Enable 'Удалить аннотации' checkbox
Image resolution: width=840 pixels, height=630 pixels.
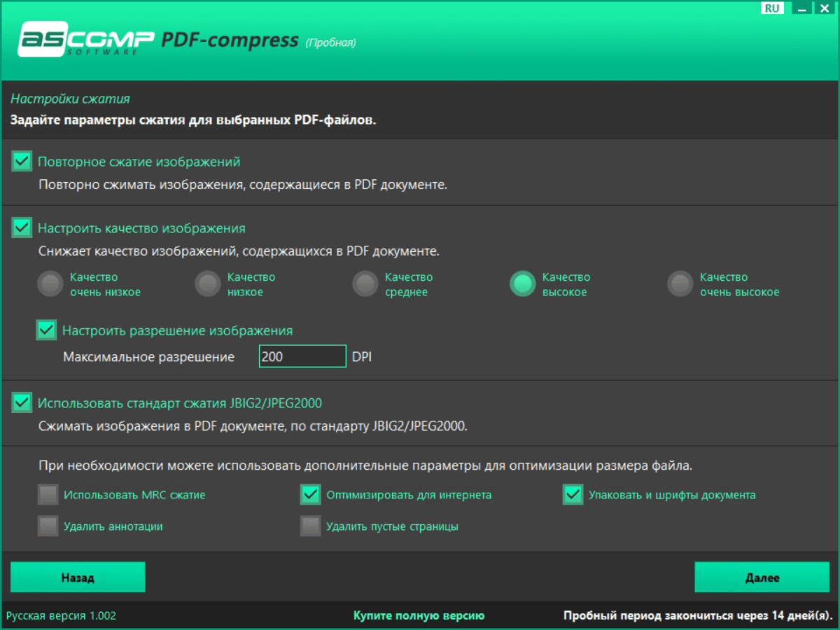48,526
